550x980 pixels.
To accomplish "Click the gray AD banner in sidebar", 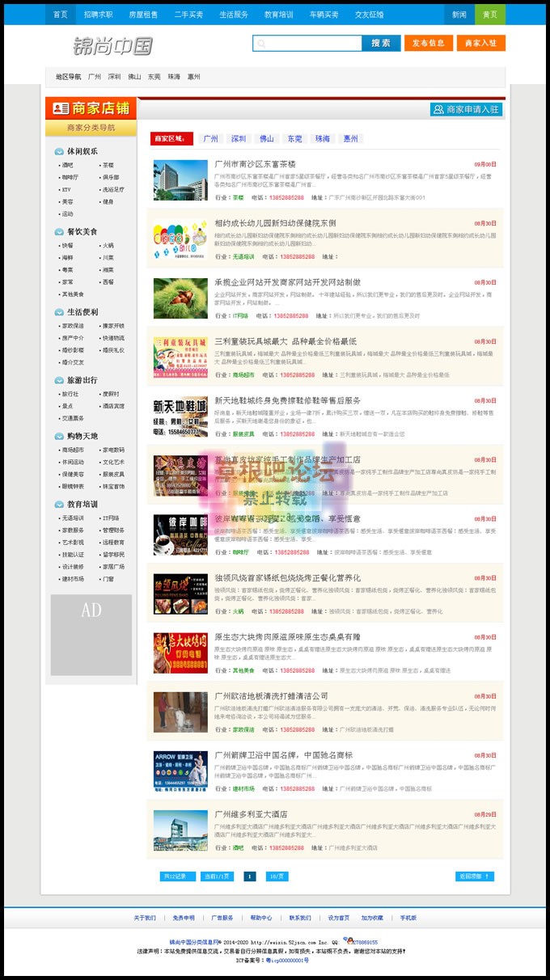I will (x=91, y=635).
